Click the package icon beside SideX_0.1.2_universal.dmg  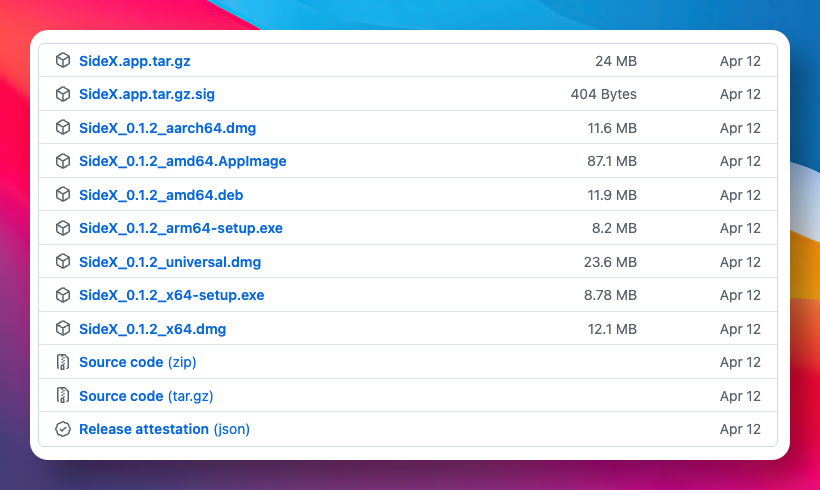(x=63, y=261)
